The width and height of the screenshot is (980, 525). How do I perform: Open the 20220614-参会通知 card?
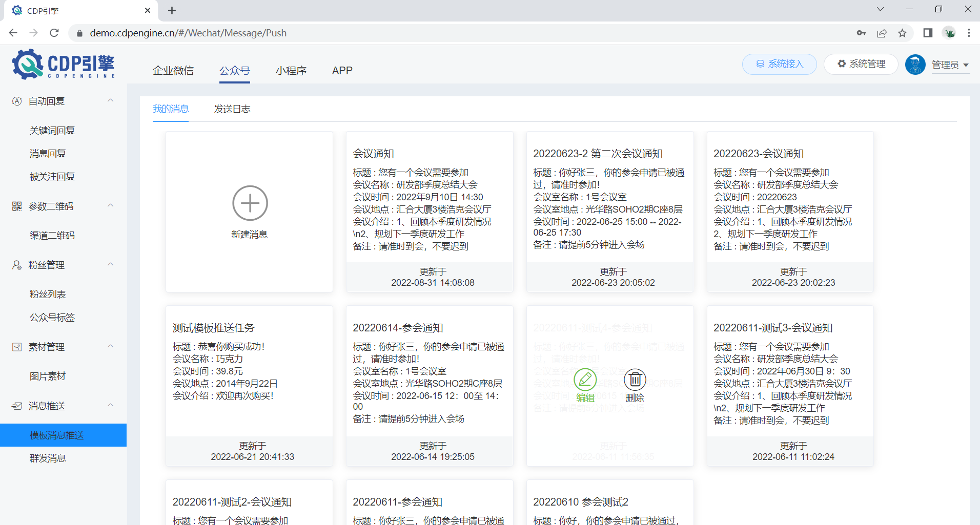pos(430,386)
